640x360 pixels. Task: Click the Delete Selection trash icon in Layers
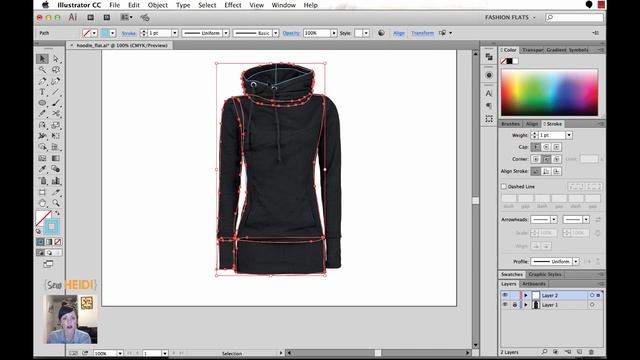click(591, 352)
